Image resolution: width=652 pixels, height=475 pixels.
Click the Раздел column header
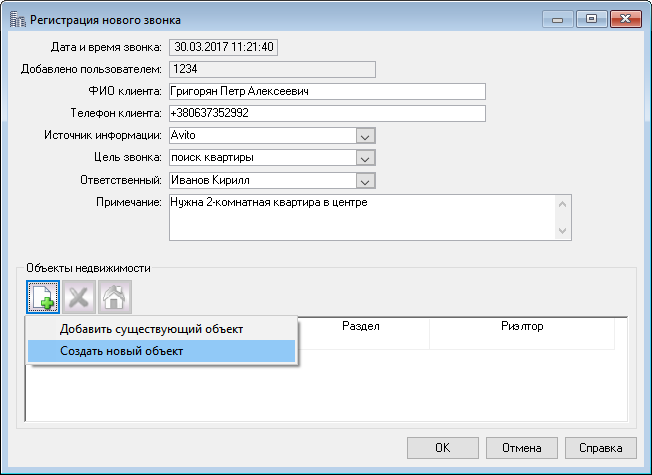point(361,326)
